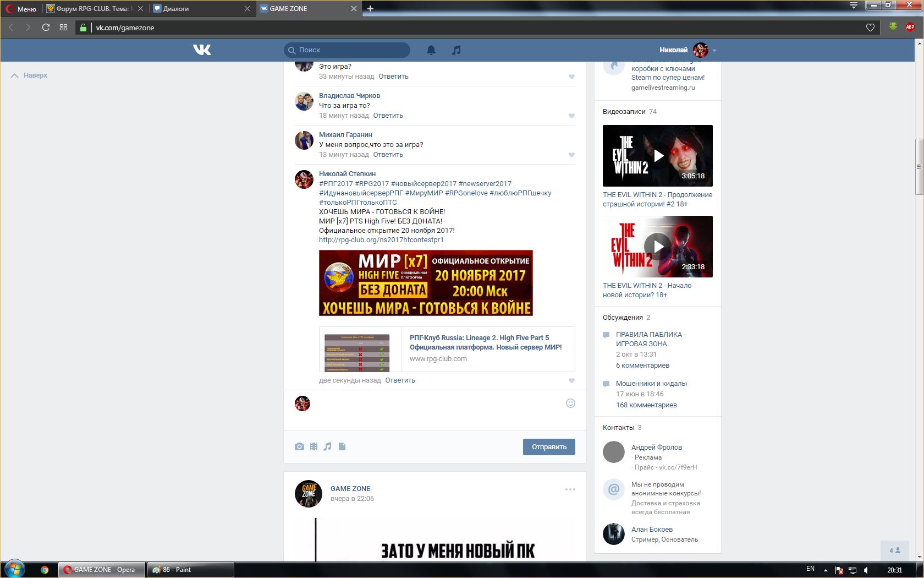
Task: Open the Speed Dial start page grid
Action: click(x=64, y=28)
